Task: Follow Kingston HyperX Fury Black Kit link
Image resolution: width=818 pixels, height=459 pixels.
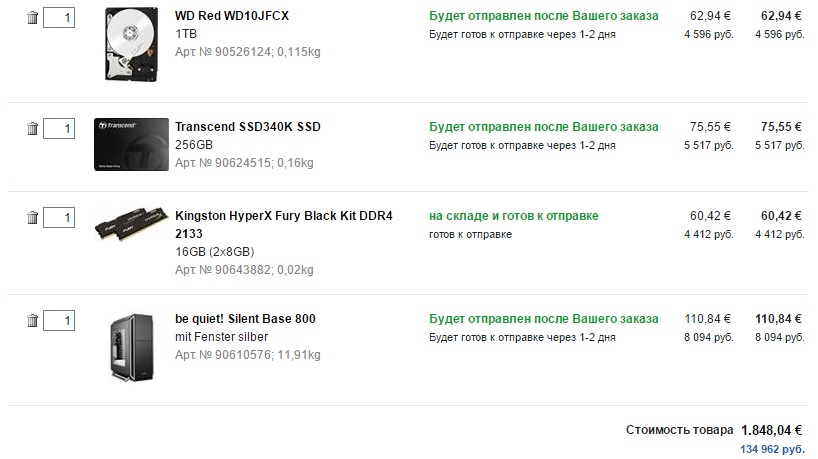Action: point(284,216)
